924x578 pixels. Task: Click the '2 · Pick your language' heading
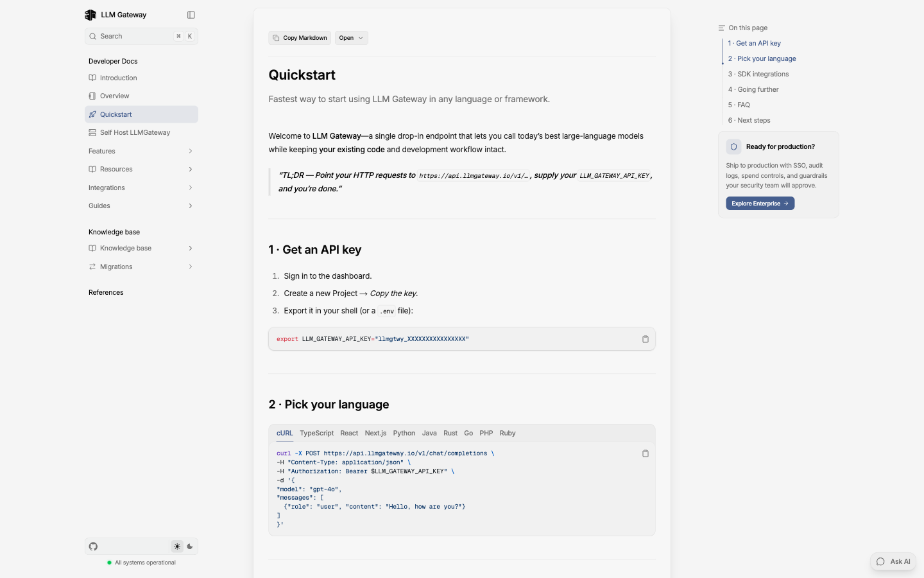[x=329, y=405]
